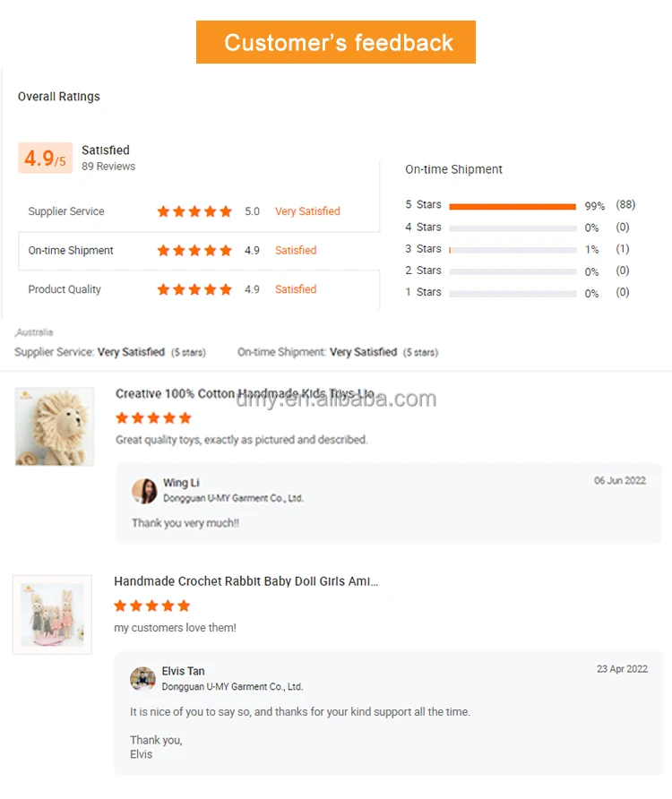The width and height of the screenshot is (672, 799).
Task: Click the Product Quality star rating icons
Action: coord(194,289)
